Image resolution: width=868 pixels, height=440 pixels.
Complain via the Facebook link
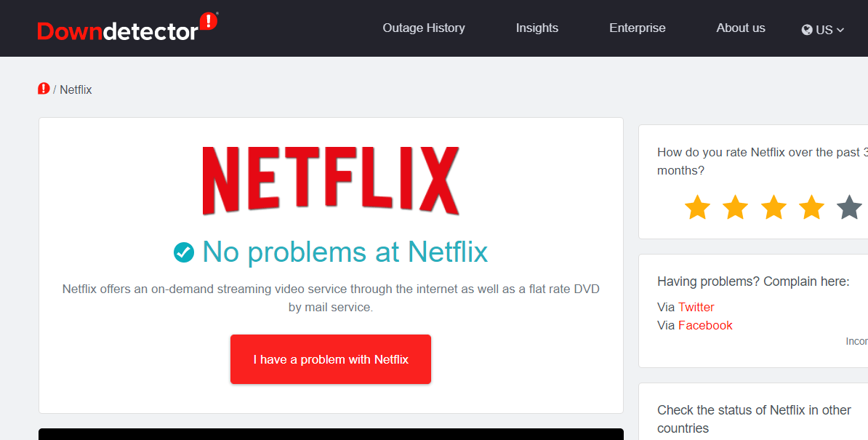coord(705,325)
